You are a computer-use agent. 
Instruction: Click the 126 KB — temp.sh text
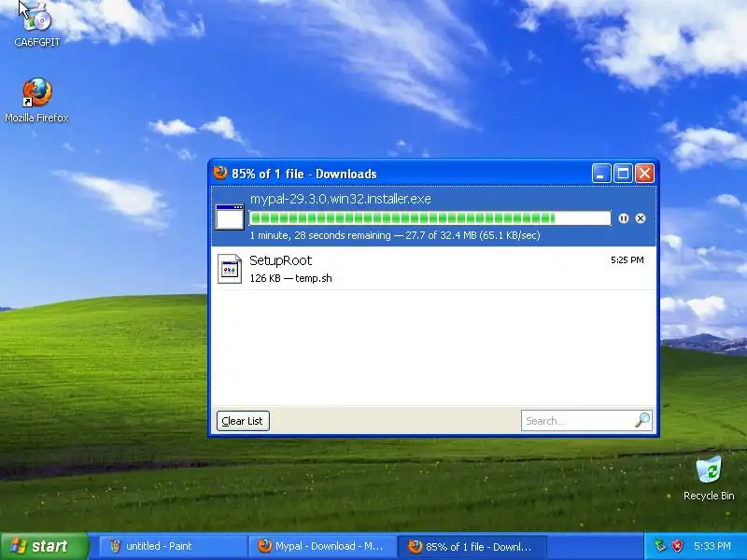point(290,278)
